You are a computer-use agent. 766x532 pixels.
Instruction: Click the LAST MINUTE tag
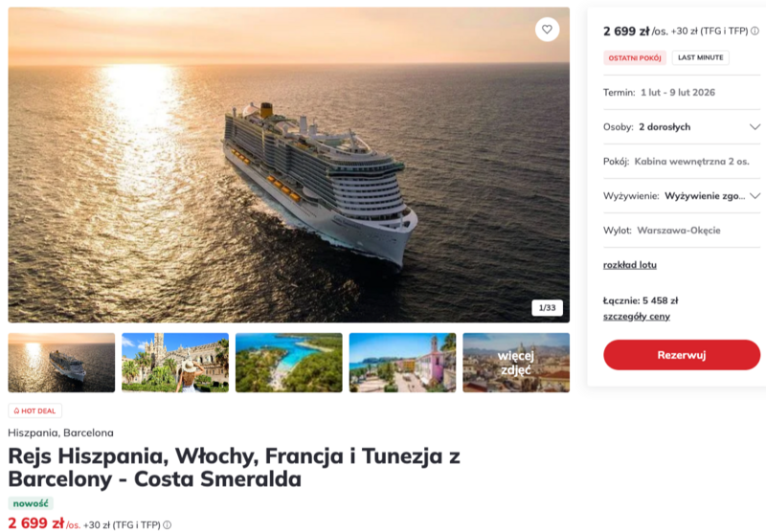coord(700,57)
